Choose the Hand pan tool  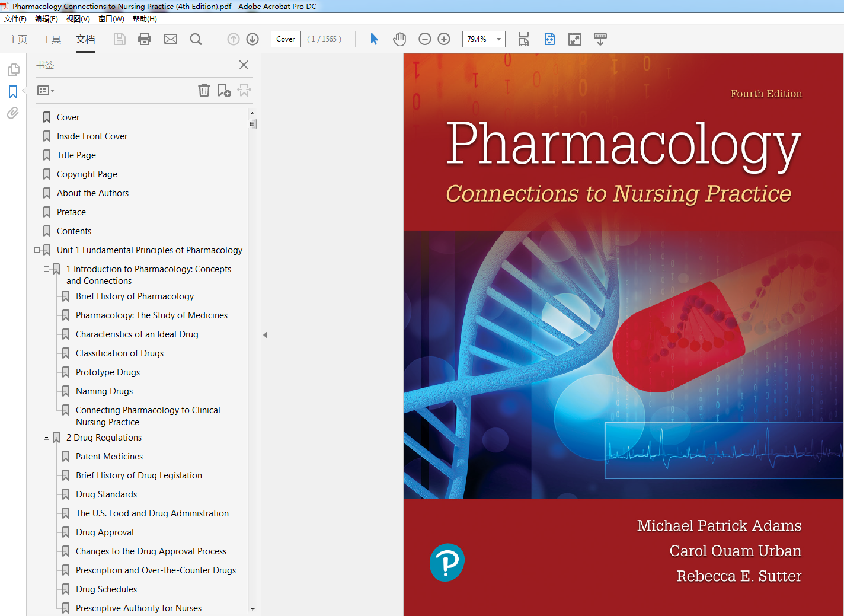coord(399,39)
